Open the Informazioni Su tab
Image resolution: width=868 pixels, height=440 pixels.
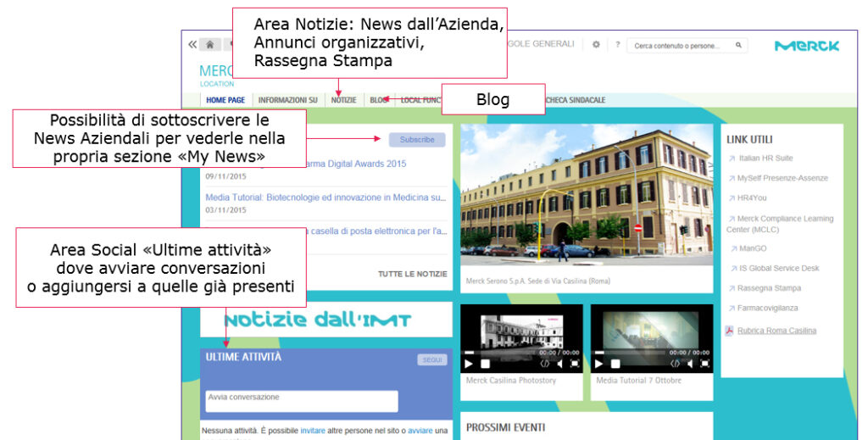click(288, 100)
